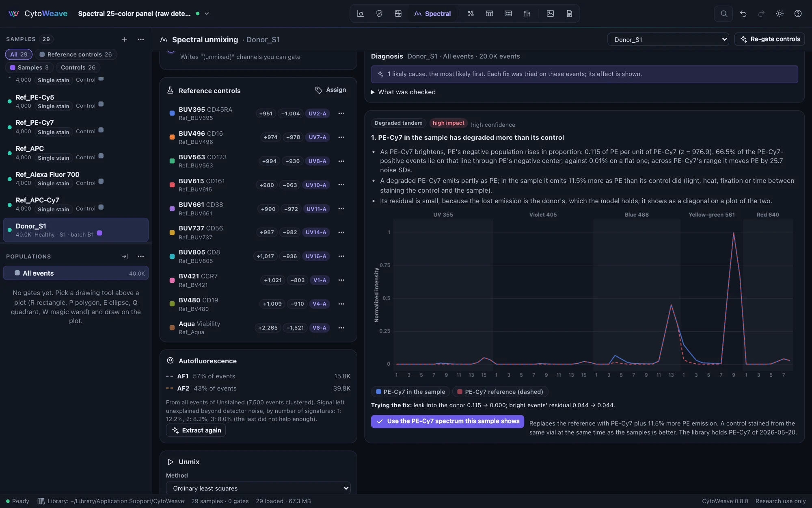Open the node graph clustering icon
Screen dimensions: 812x508
point(471,13)
